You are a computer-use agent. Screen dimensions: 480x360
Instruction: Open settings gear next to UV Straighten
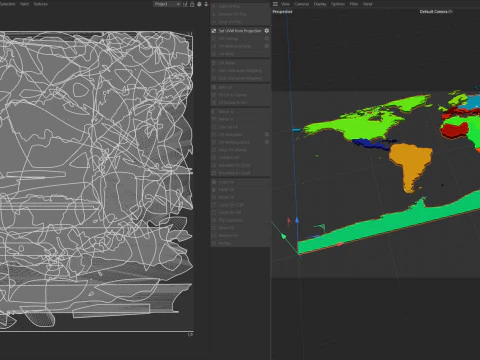(267, 134)
